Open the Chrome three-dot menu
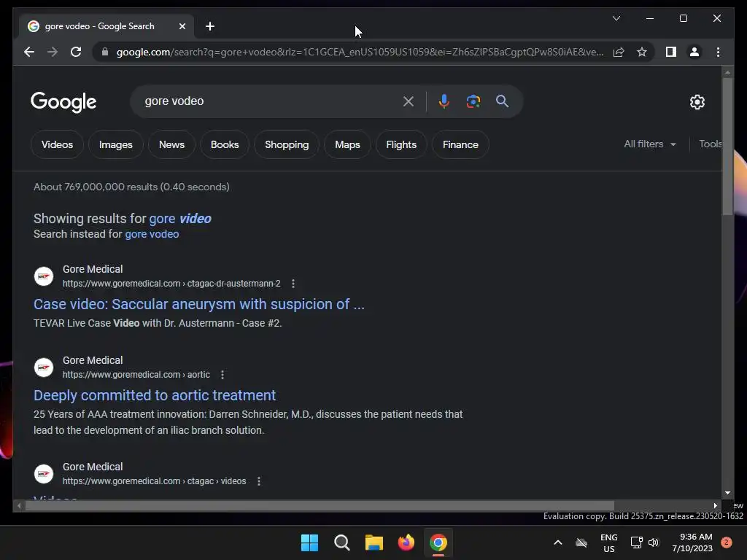The width and height of the screenshot is (747, 560). pyautogui.click(x=718, y=52)
